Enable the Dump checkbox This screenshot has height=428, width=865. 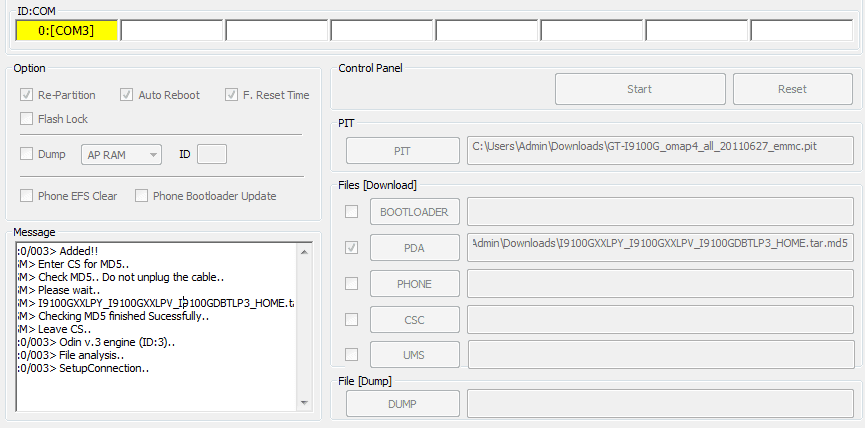[x=26, y=154]
